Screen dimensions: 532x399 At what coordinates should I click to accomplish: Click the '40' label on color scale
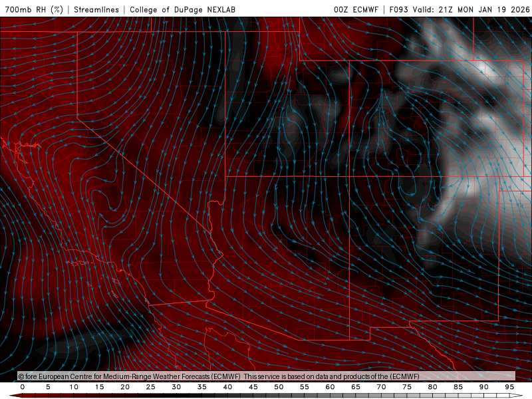point(227,387)
